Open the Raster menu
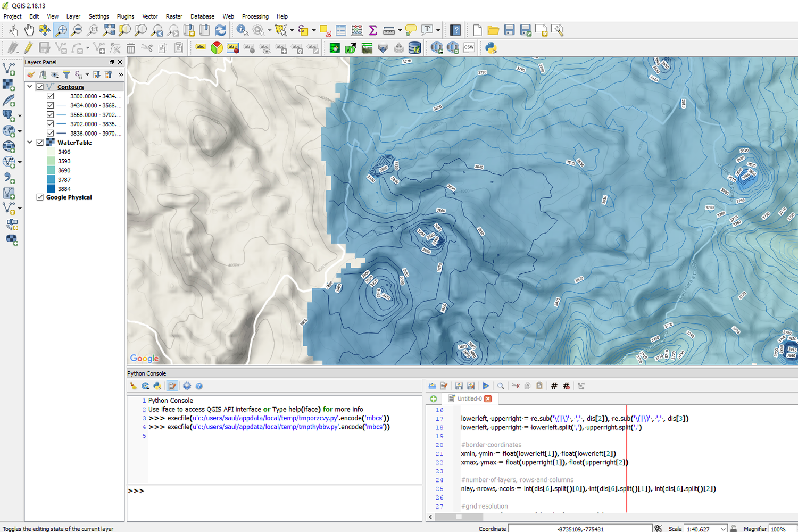 174,16
